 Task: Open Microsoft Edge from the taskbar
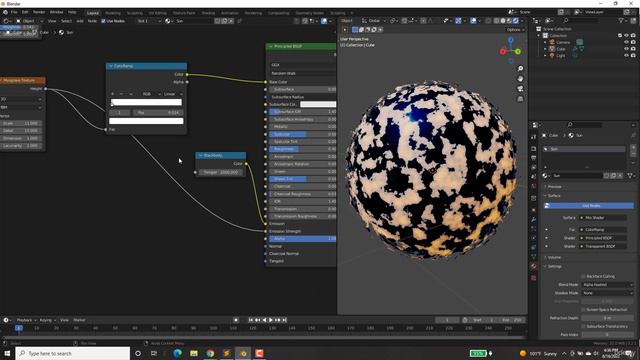[178, 353]
